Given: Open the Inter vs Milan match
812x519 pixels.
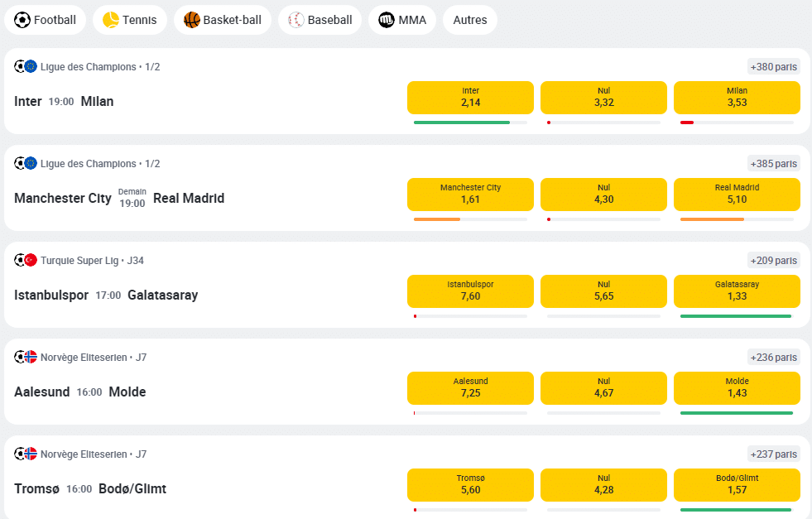Looking at the screenshot, I should 64,102.
